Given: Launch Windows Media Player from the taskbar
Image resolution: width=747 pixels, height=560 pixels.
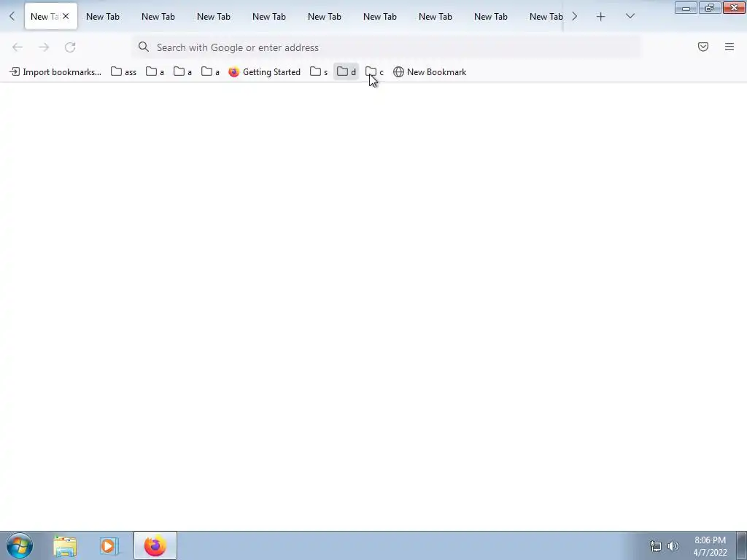Looking at the screenshot, I should click(x=108, y=545).
